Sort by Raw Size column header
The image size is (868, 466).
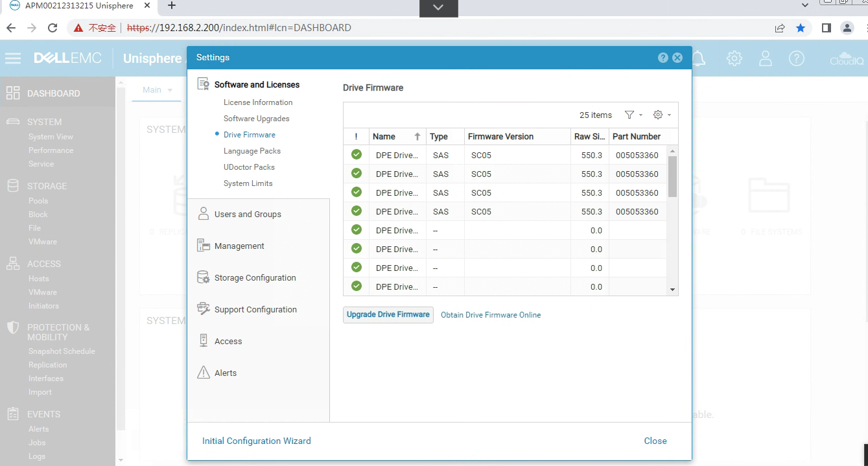[x=590, y=137]
